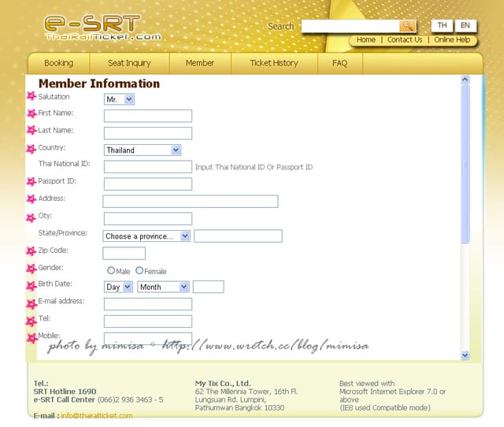Click the Address input field

point(191,201)
